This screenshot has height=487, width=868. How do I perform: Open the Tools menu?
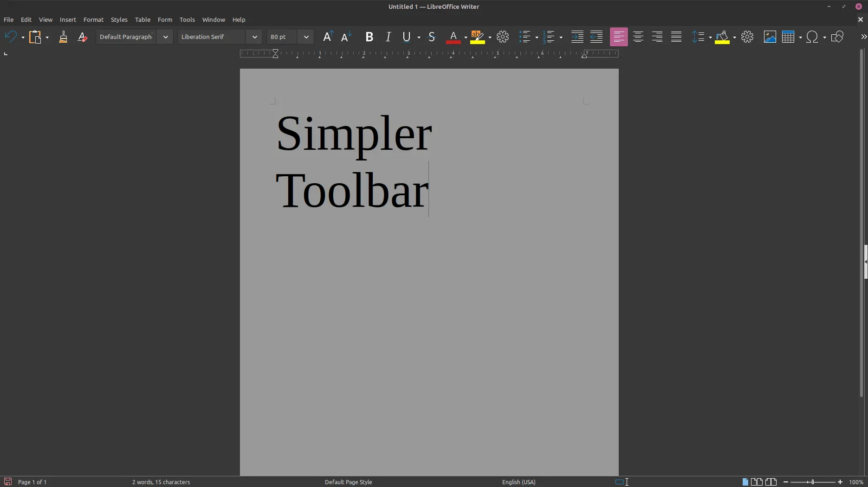click(187, 19)
